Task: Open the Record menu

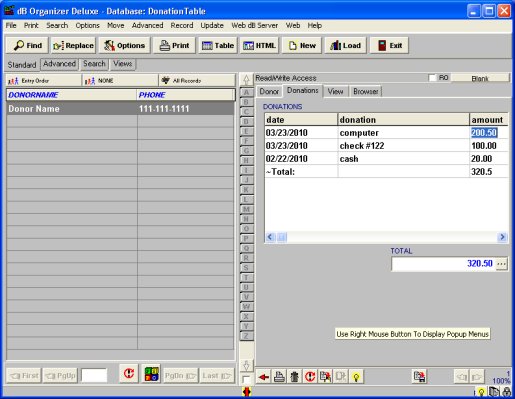Action: (182, 25)
